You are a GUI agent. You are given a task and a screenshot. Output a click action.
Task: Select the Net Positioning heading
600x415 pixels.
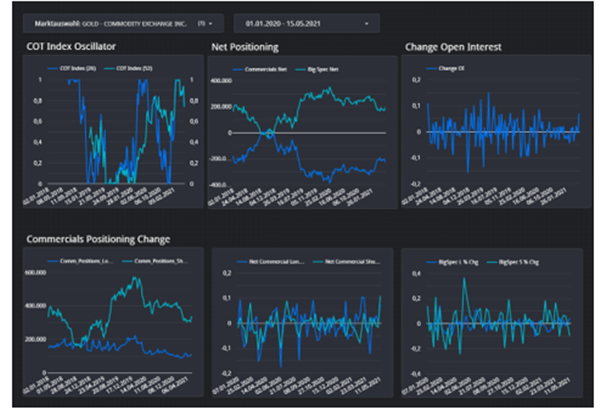tap(245, 47)
